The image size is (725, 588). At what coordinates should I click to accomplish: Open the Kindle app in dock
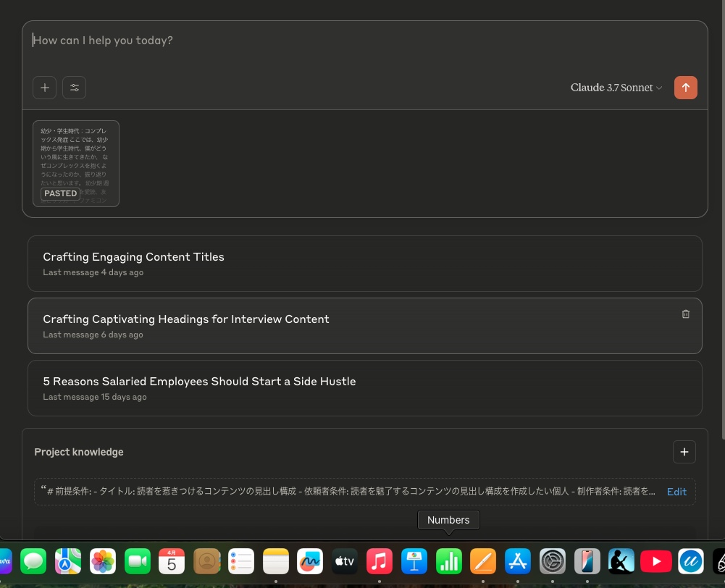pyautogui.click(x=621, y=561)
